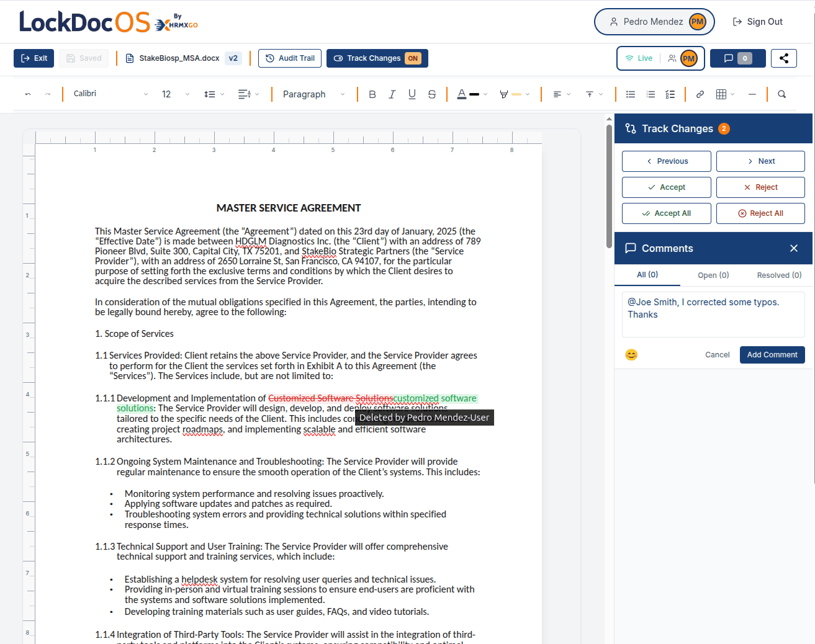Switch to the Resolved (0) comments tab
This screenshot has width=815, height=644.
[x=779, y=275]
